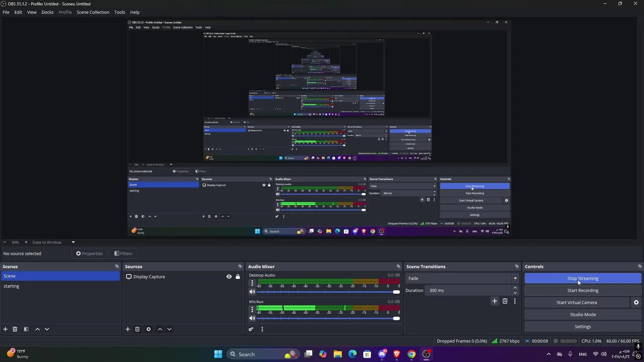This screenshot has width=644, height=362.
Task: Click Stop Streaming button
Action: click(x=583, y=279)
